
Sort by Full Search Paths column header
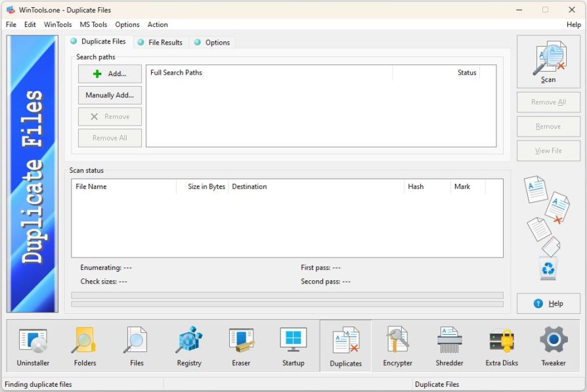pos(270,73)
